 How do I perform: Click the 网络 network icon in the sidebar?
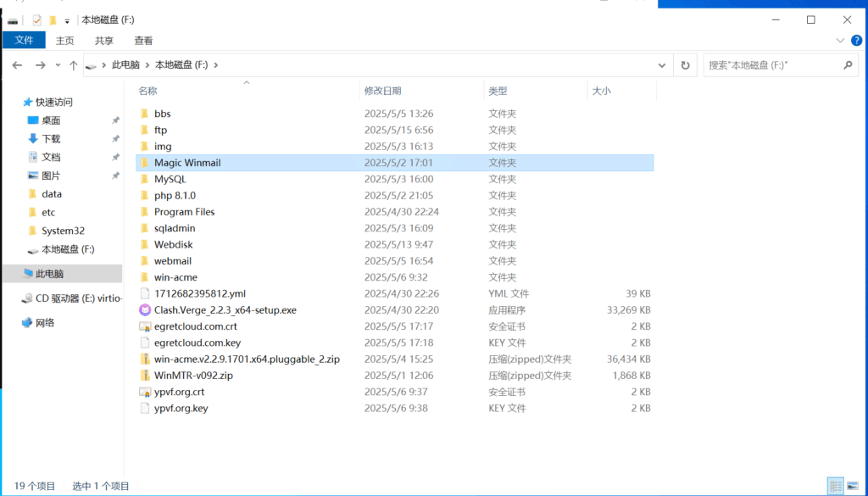click(x=26, y=322)
